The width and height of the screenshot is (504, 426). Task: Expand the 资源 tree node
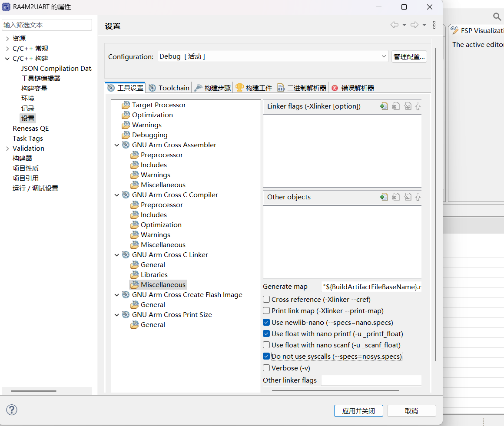7,39
